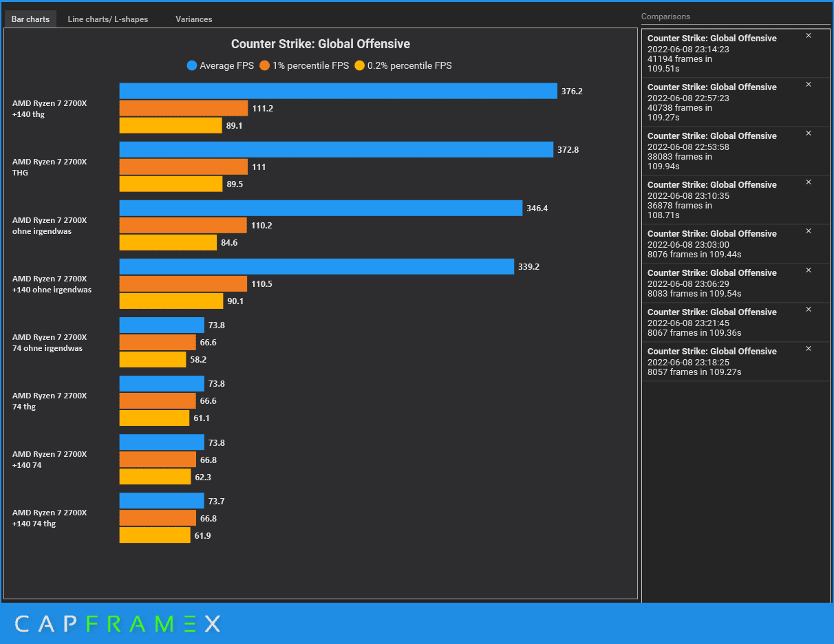Click the '+140 thg' row label
The width and height of the screenshot is (834, 644).
[50, 109]
